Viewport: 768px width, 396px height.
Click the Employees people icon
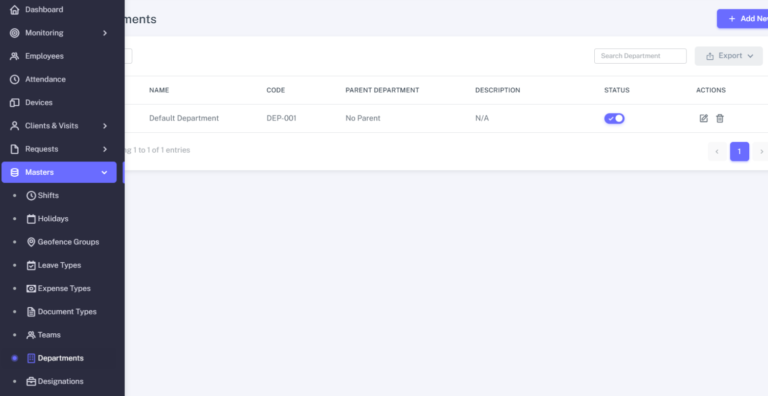pos(15,56)
